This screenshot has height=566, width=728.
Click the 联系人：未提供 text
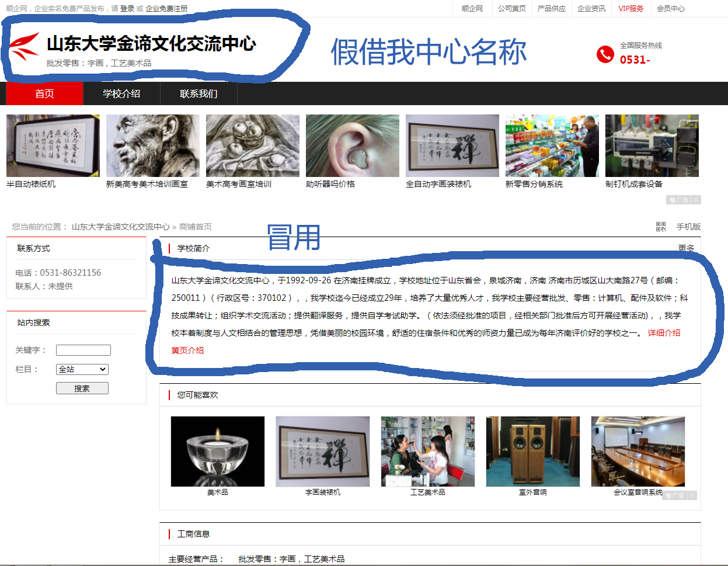click(x=44, y=286)
